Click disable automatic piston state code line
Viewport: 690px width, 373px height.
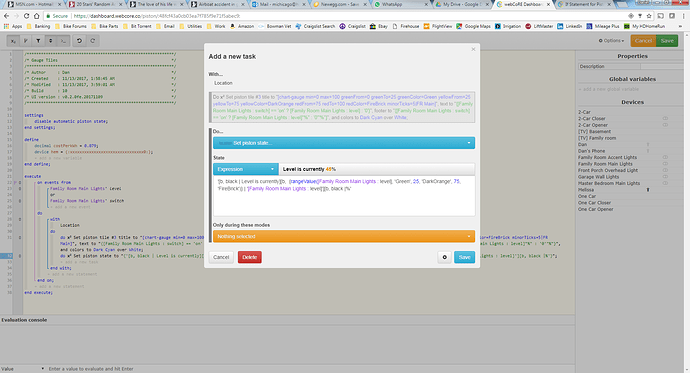click(71, 121)
